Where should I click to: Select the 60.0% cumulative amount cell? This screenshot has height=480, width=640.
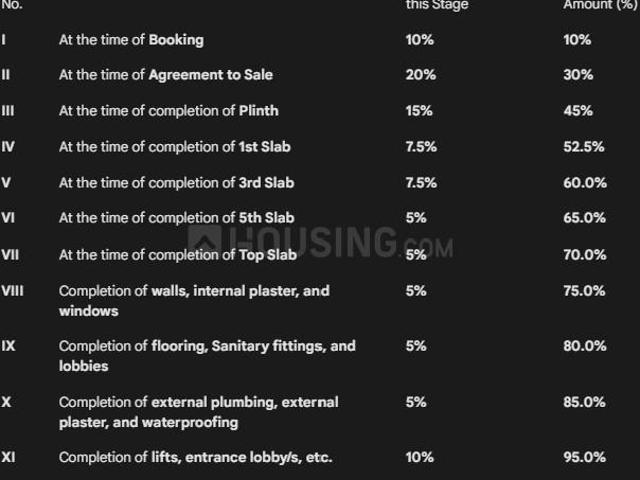point(585,183)
